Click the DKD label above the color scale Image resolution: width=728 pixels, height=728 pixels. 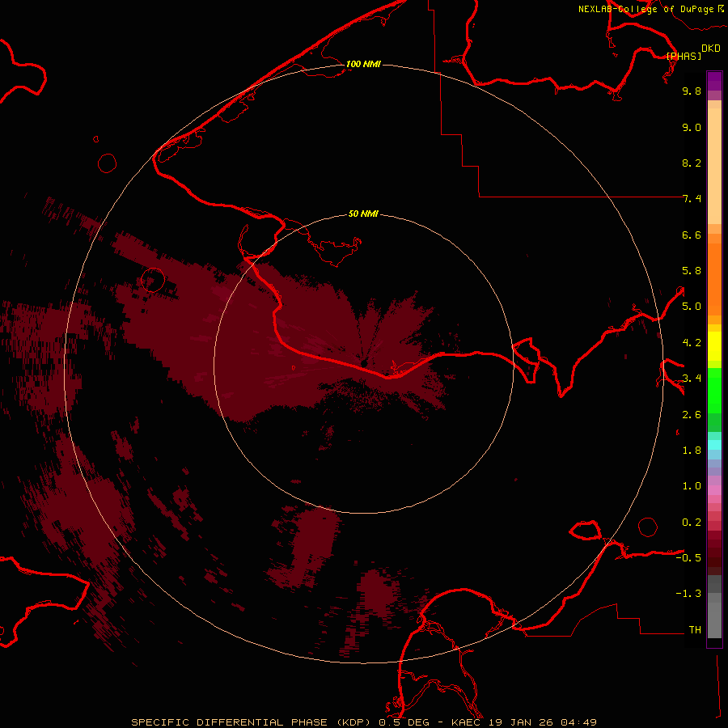[x=710, y=49]
